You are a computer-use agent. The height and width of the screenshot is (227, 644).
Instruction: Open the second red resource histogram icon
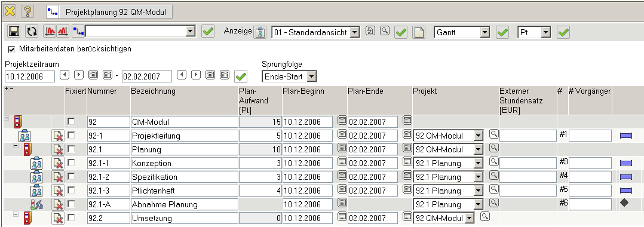[62, 32]
